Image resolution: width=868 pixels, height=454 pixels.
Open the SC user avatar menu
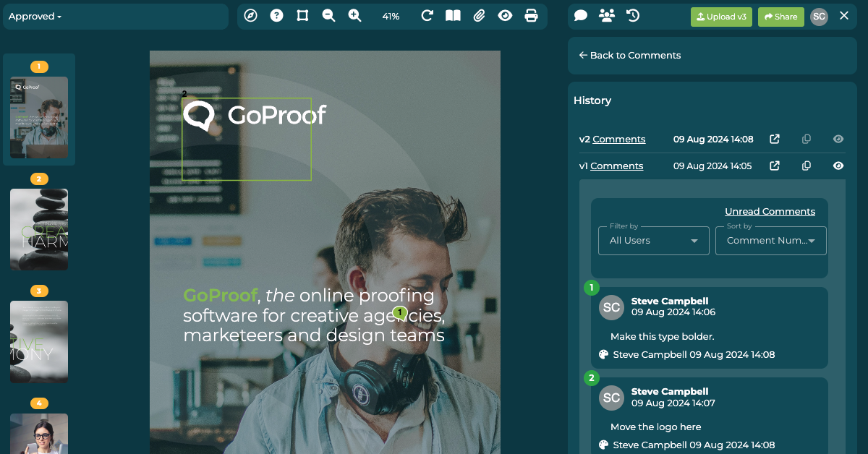(819, 17)
